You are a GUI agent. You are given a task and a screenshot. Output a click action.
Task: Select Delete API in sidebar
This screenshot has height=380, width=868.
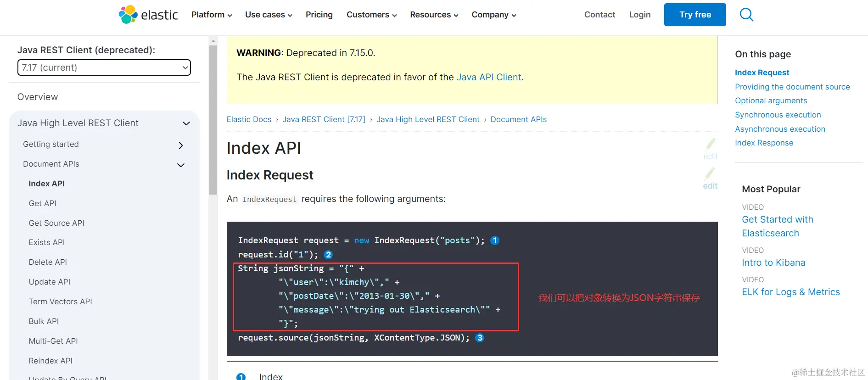(x=48, y=262)
